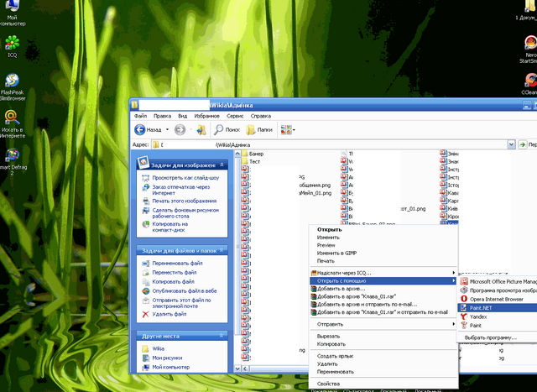The height and width of the screenshot is (392, 537).
Task: Select Yandex in the submenu
Action: tap(498, 316)
